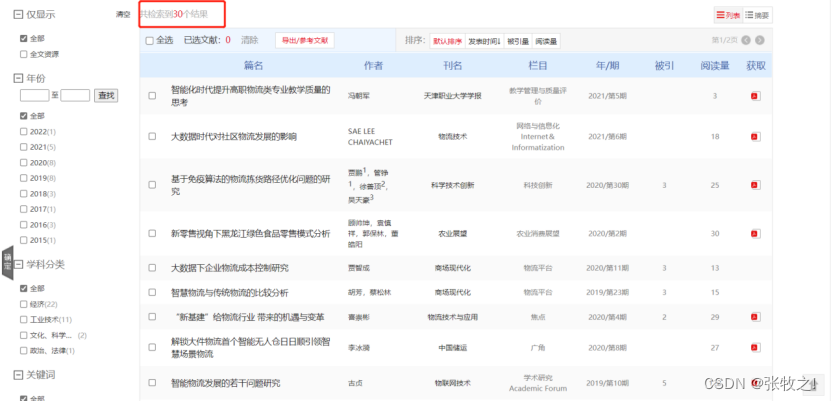The height and width of the screenshot is (401, 831).
Task: Toggle 全部 checkbox under 学科分类
Action: tap(23, 288)
